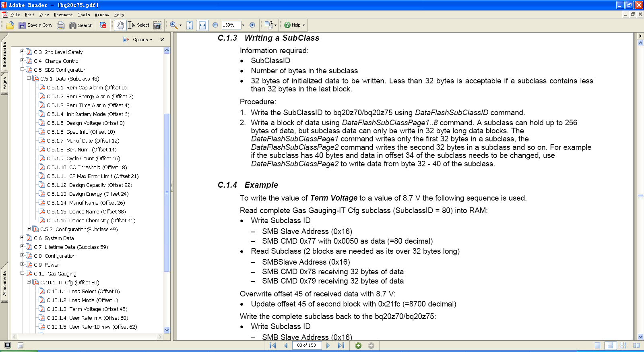The width and height of the screenshot is (644, 352).
Task: Jump to the last page
Action: 341,346
